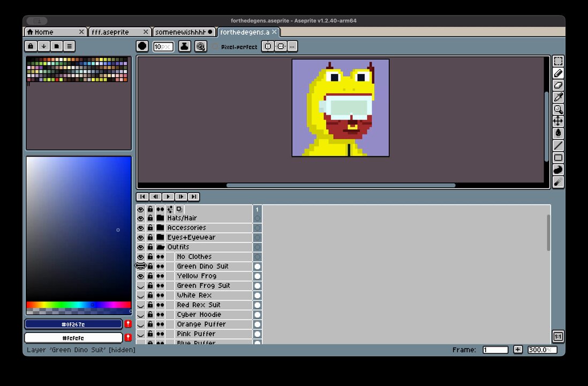Click the plus button beside Frame field

coord(518,350)
